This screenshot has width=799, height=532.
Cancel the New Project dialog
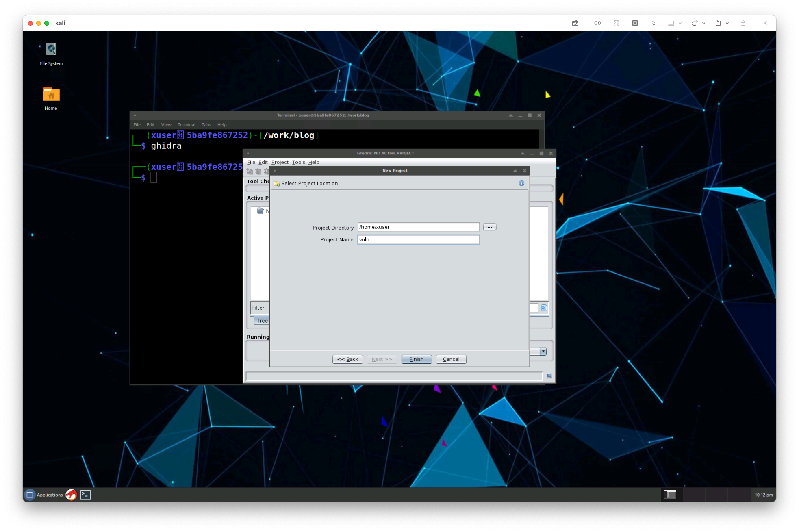[x=451, y=359]
